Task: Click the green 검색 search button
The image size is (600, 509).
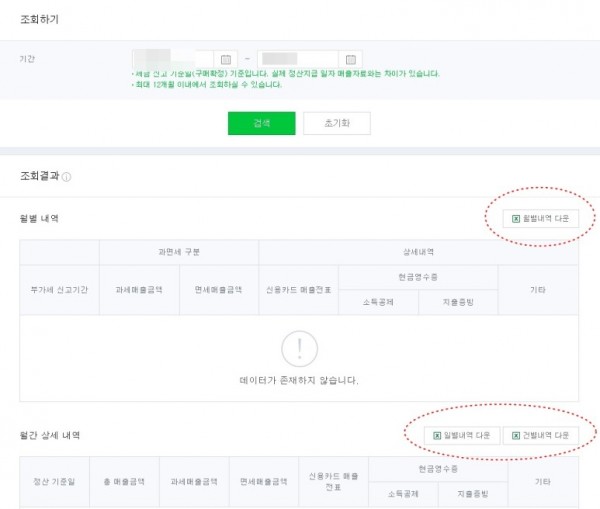Action: click(x=262, y=123)
